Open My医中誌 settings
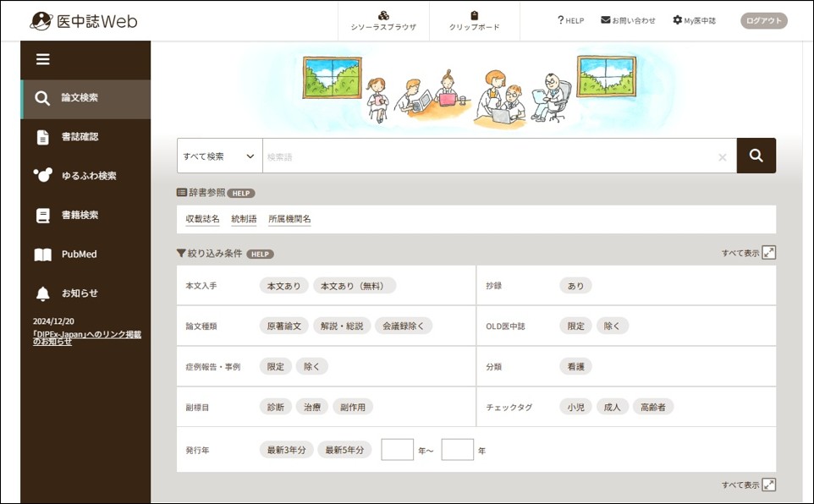 694,20
